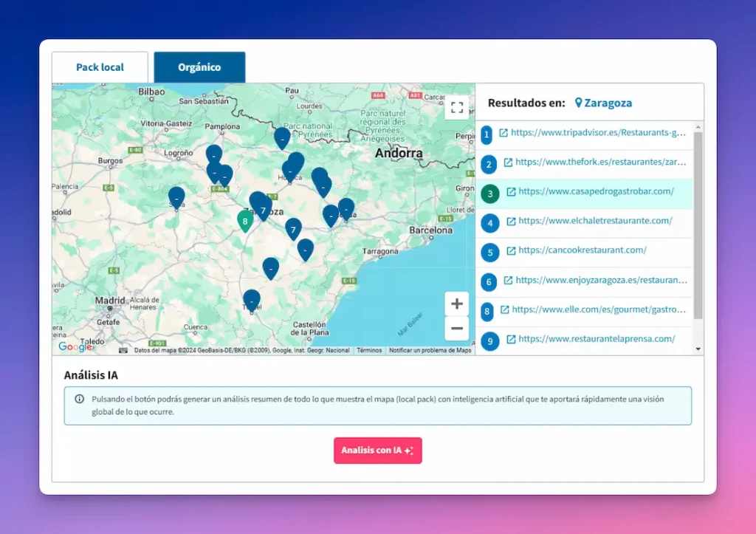Select the Orgánico tab
The image size is (756, 534).
click(199, 66)
